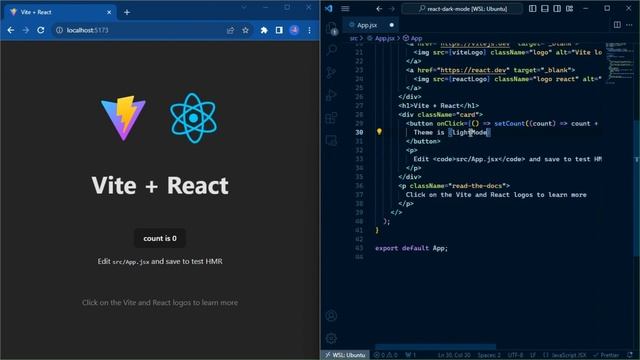Toggle VS Code secondary side bar layout icon

pos(557,9)
